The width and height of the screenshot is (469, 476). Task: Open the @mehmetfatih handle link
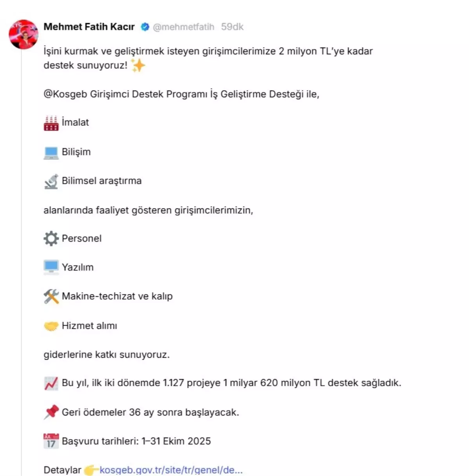[x=183, y=27]
